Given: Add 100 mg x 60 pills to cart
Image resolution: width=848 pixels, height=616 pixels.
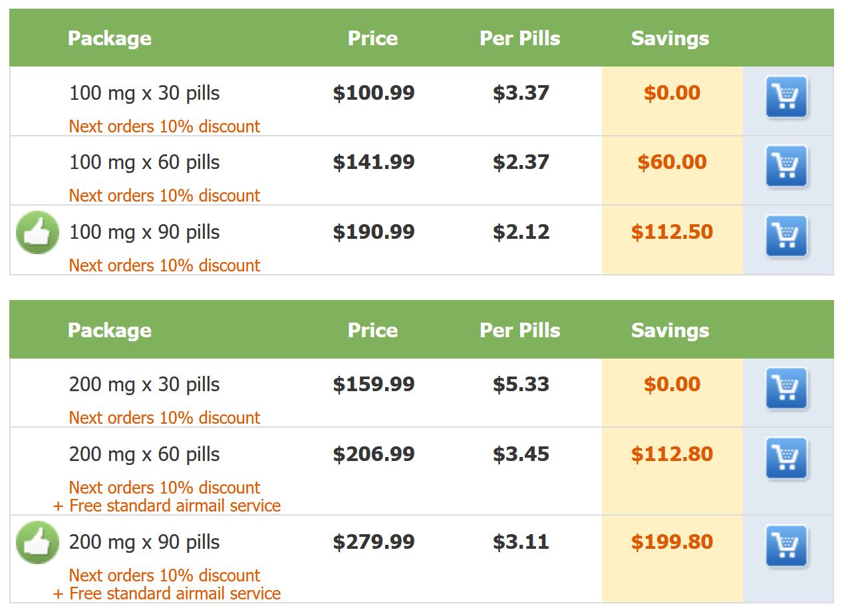Looking at the screenshot, I should coord(787,166).
